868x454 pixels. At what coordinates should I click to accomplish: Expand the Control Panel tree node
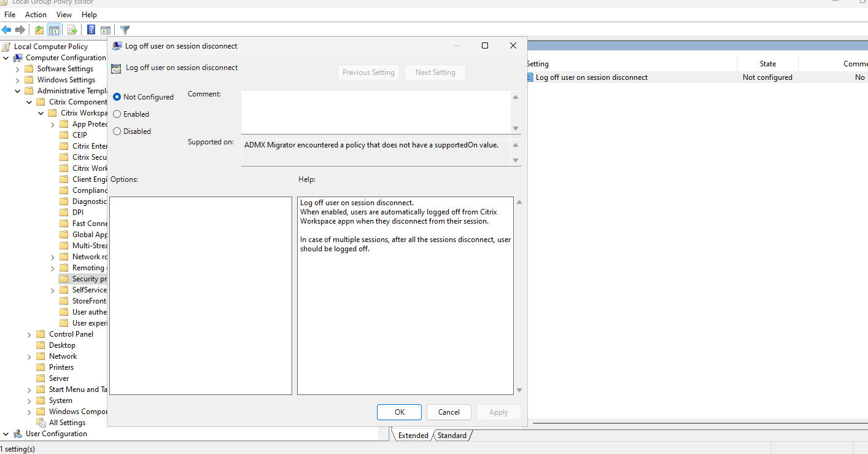tap(29, 334)
